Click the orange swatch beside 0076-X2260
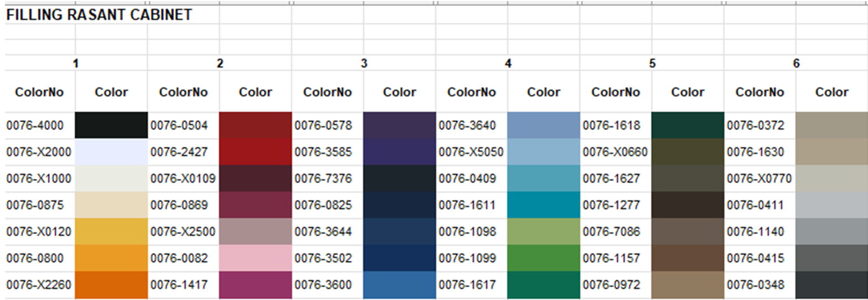 (111, 285)
